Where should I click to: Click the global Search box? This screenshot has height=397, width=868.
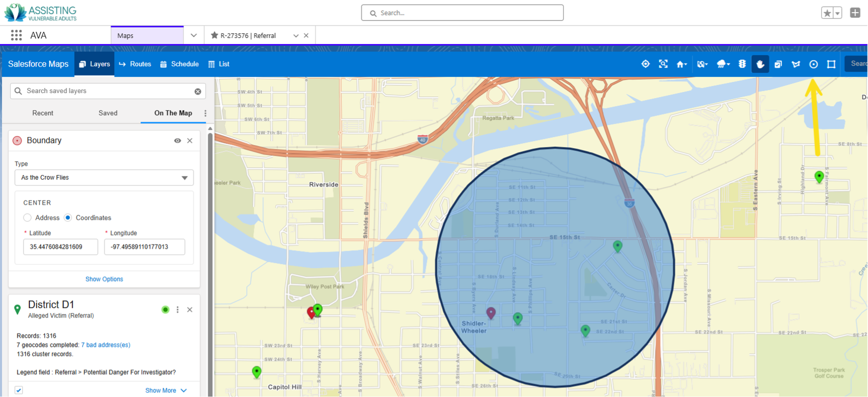coord(462,13)
